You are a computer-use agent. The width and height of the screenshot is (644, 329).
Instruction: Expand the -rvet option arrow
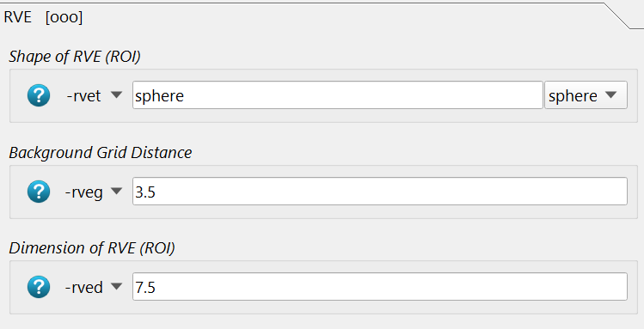(117, 95)
